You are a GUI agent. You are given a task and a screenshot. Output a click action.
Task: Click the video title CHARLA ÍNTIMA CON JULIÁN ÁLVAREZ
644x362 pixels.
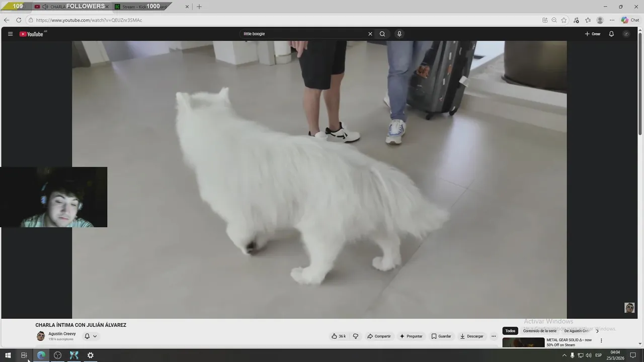tap(80, 325)
